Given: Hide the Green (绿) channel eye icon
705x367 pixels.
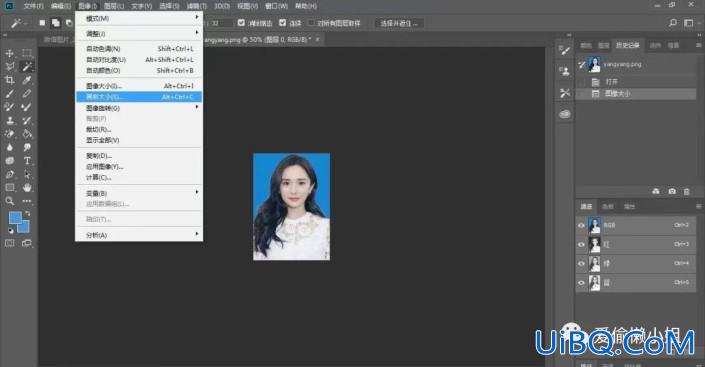Looking at the screenshot, I should click(581, 264).
